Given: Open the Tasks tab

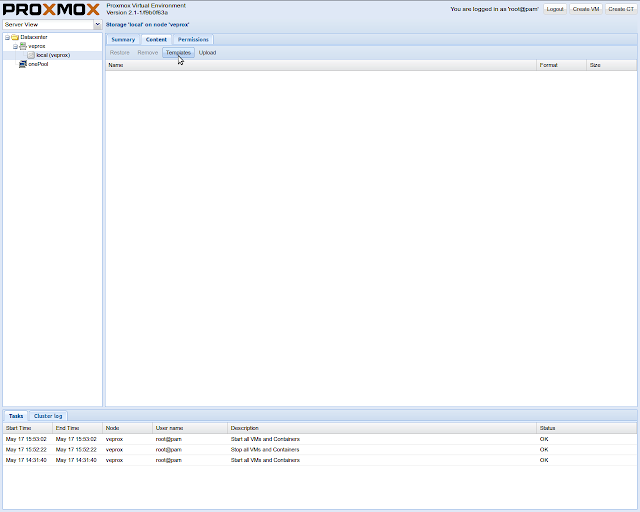Looking at the screenshot, I should [16, 416].
